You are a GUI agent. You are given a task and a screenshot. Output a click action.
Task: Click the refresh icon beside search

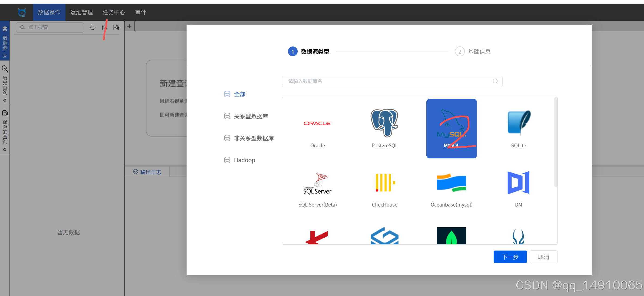point(93,27)
